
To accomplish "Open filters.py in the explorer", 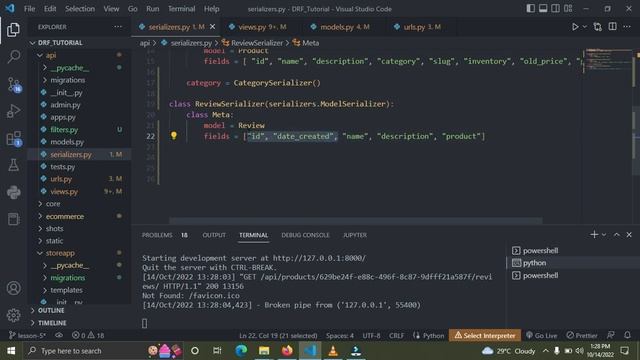I will [x=80, y=129].
